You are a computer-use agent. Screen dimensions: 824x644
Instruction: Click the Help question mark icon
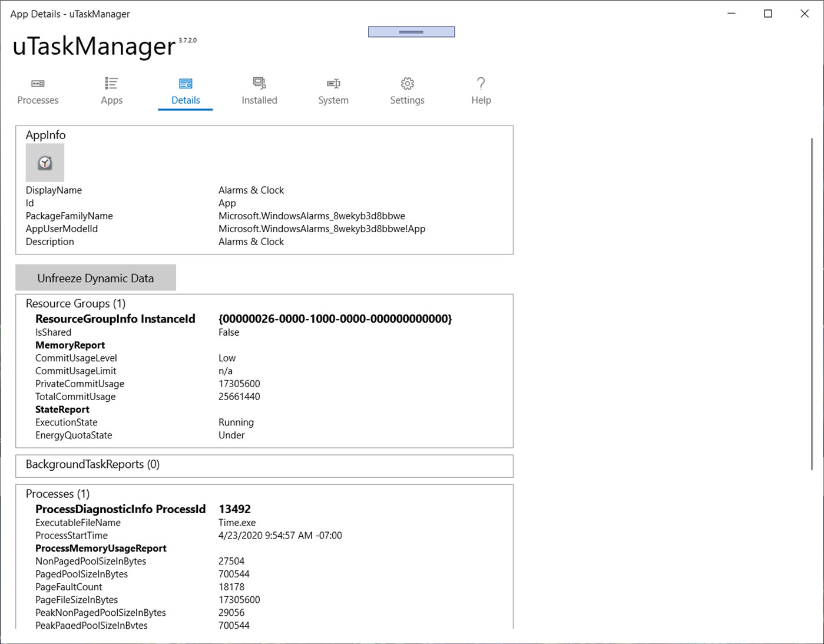pos(481,83)
